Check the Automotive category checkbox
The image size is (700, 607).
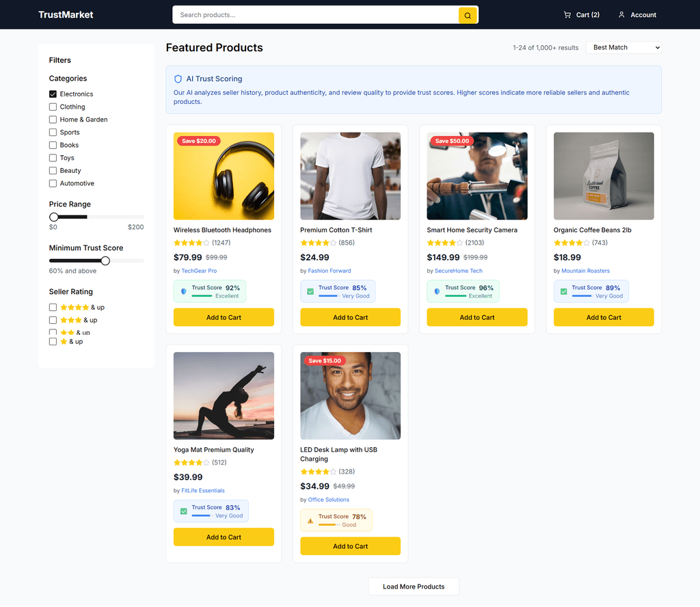point(53,183)
